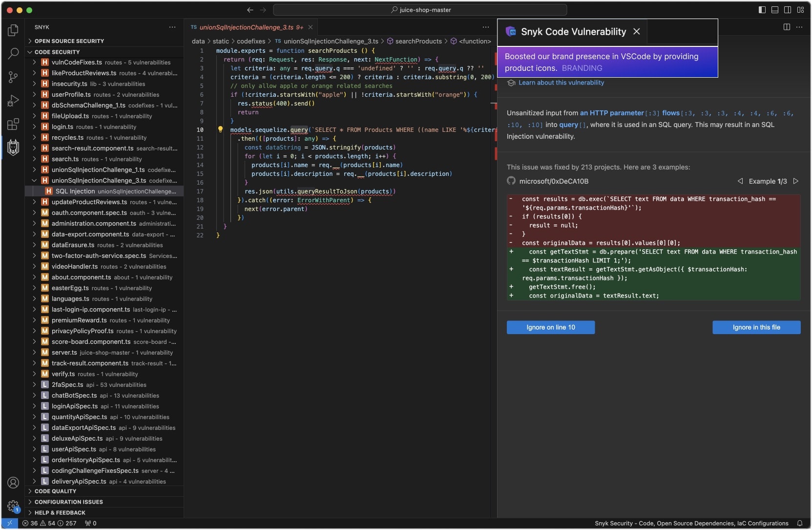Open the Manage gear icon

(13, 506)
